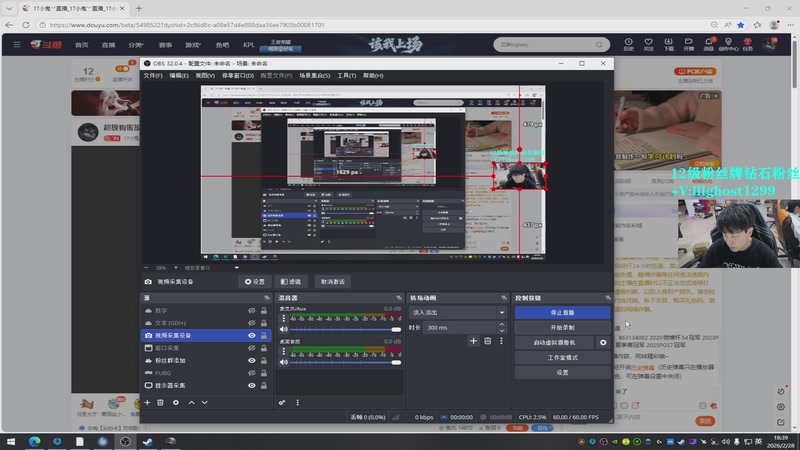The width and height of the screenshot is (800, 450).
Task: Open OBS 文件(F) menu
Action: [153, 76]
